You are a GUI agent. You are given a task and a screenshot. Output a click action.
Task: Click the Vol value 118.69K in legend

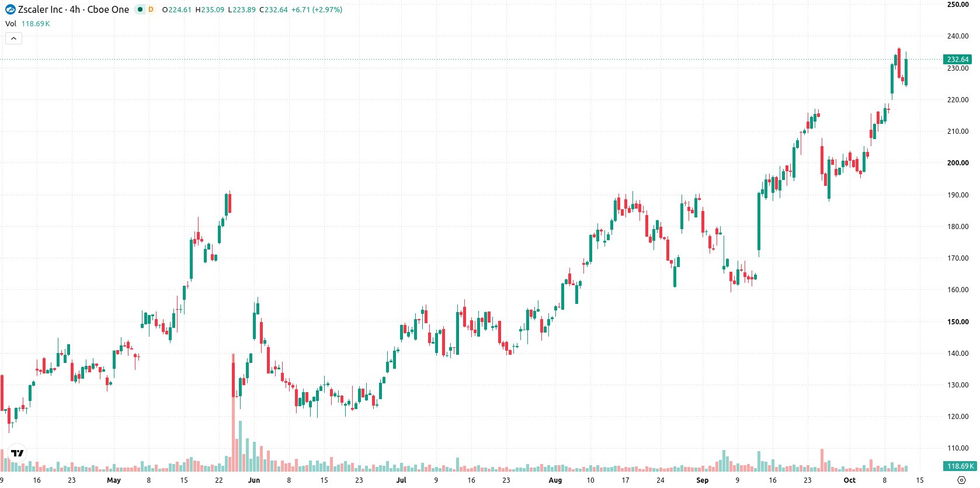(36, 24)
